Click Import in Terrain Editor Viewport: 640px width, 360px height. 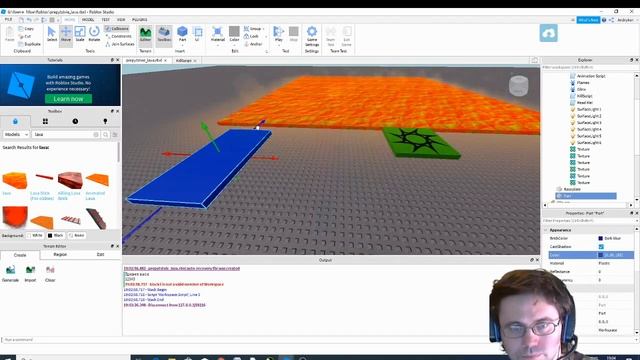(x=30, y=273)
